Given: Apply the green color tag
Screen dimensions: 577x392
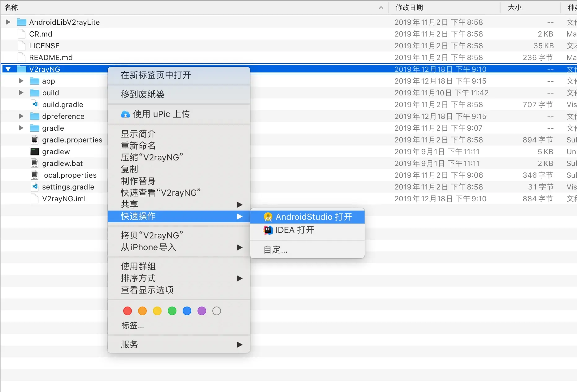Looking at the screenshot, I should [x=172, y=311].
